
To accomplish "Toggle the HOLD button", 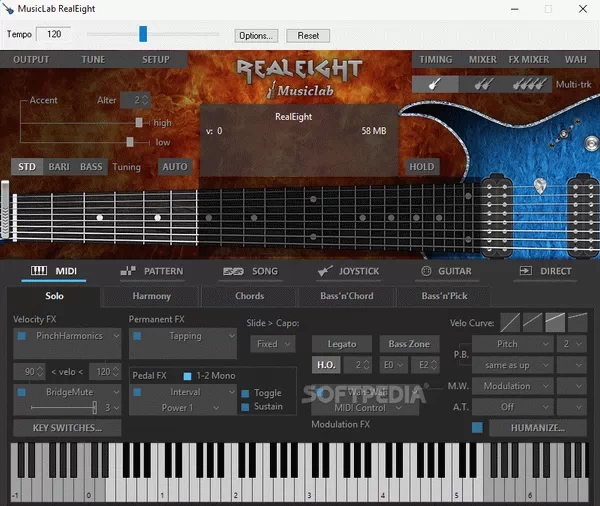I will point(422,167).
